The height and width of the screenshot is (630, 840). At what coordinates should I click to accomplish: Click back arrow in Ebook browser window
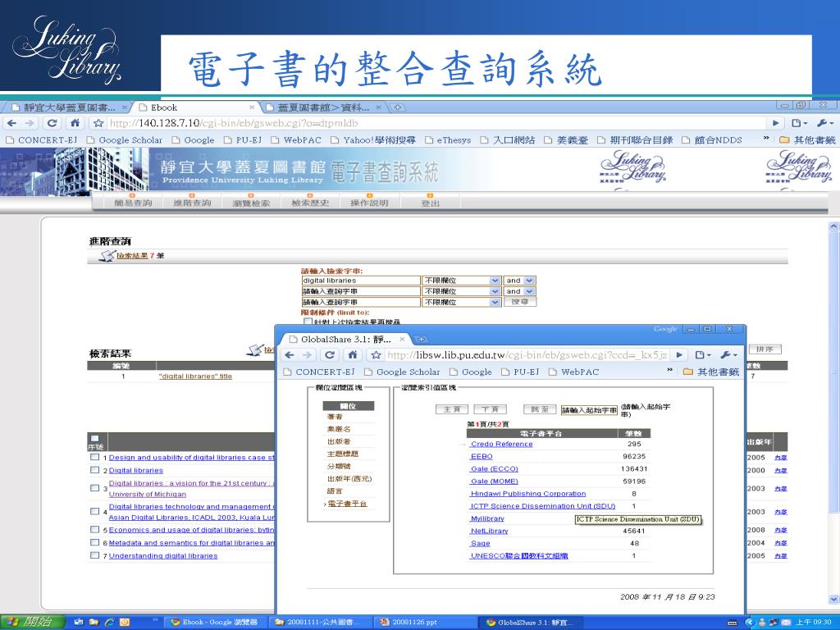pyautogui.click(x=11, y=123)
